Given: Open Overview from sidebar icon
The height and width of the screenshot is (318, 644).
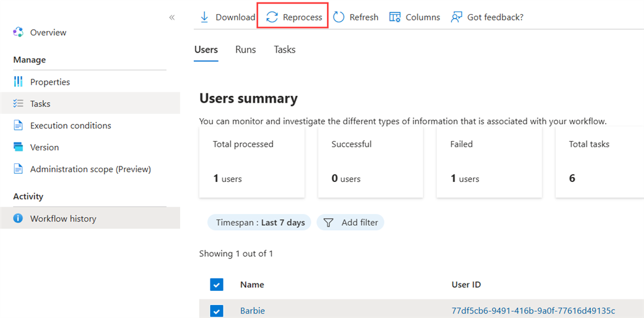Looking at the screenshot, I should click(19, 32).
